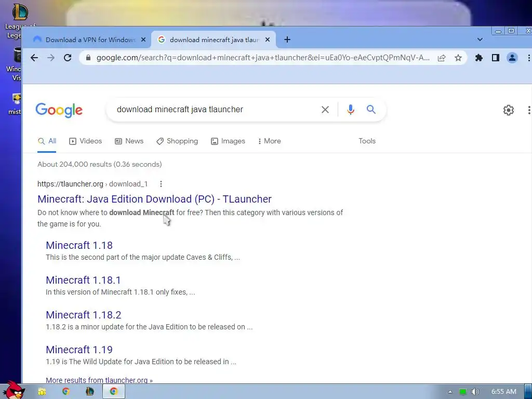This screenshot has width=532, height=399.
Task: Bookmark this page with the star icon
Action: (x=458, y=58)
